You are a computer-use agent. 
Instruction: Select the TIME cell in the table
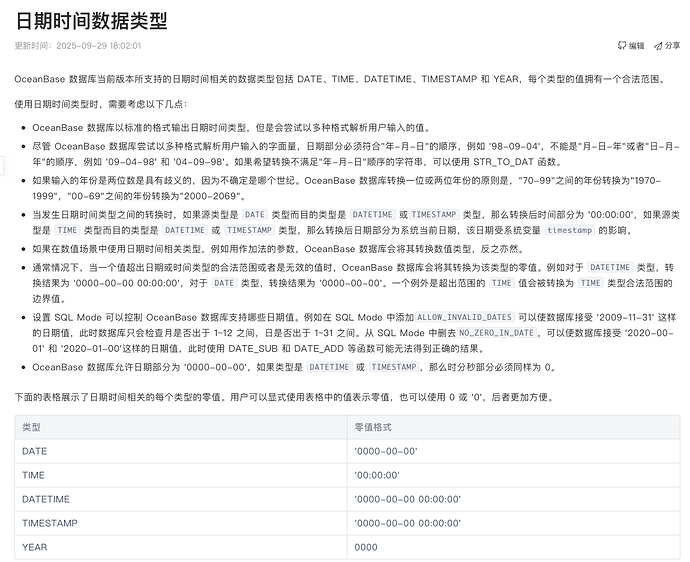click(x=34, y=475)
